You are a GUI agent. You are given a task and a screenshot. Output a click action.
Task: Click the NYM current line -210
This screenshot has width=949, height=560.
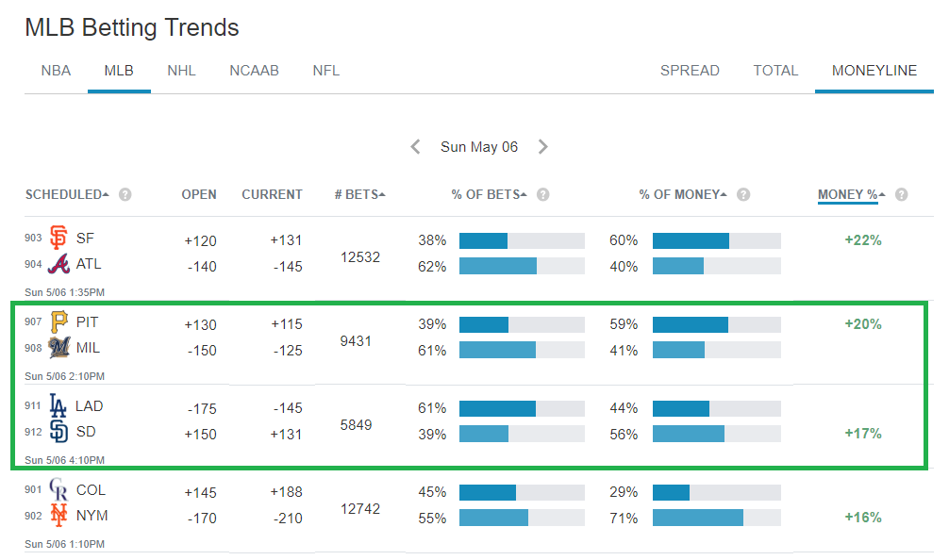[x=288, y=519]
